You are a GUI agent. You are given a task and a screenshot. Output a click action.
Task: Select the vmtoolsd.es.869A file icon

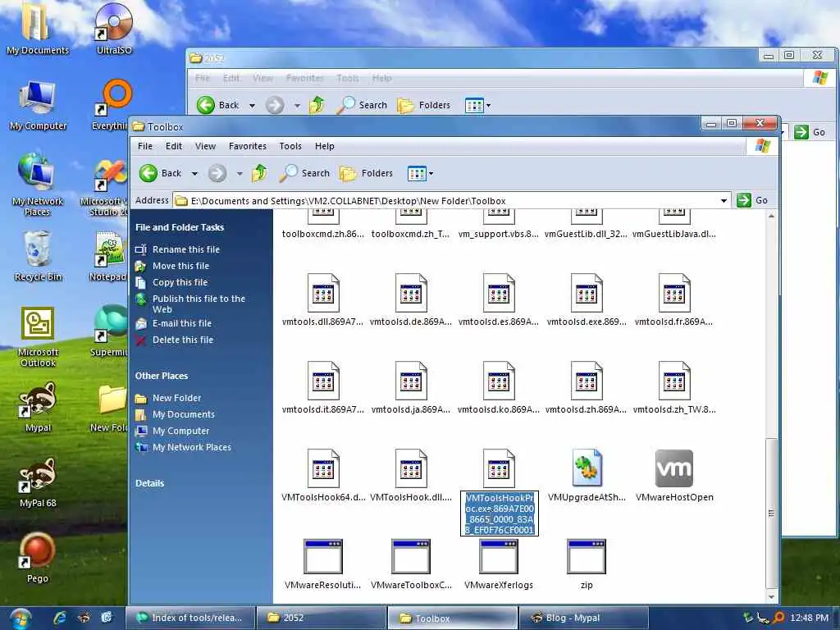pyautogui.click(x=499, y=293)
